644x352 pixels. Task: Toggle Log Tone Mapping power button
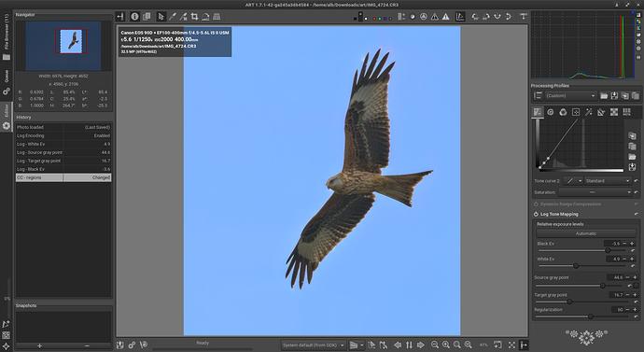tap(536, 214)
